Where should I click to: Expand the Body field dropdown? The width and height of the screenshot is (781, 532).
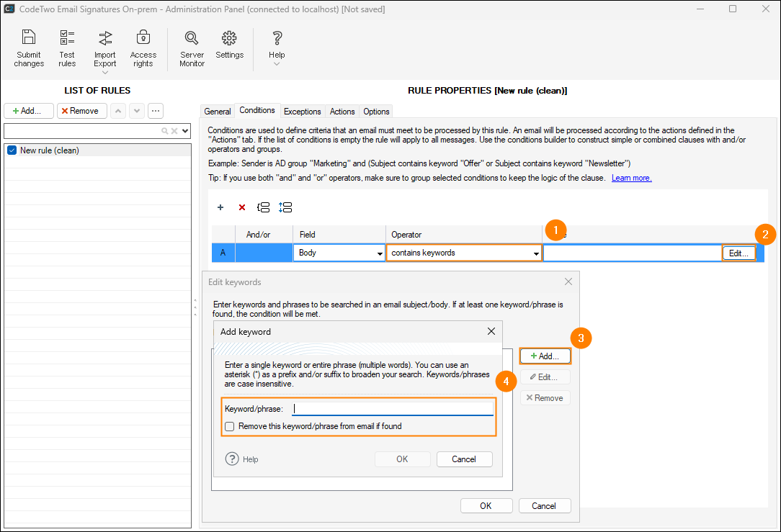[380, 253]
